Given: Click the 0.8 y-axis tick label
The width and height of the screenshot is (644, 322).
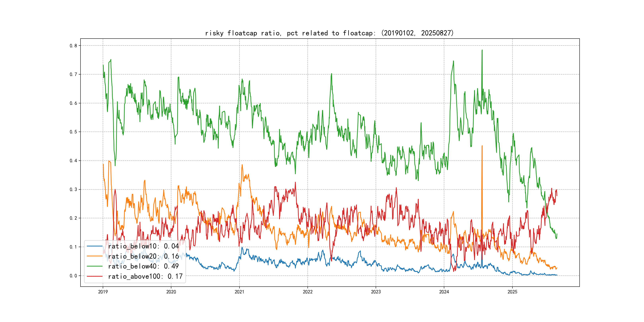Looking at the screenshot, I should tap(73, 46).
